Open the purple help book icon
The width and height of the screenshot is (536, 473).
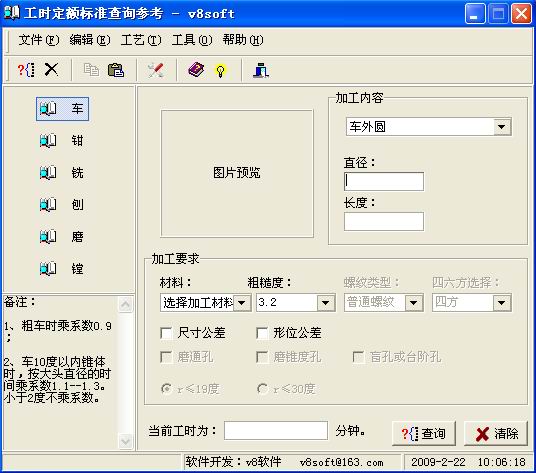pos(196,70)
